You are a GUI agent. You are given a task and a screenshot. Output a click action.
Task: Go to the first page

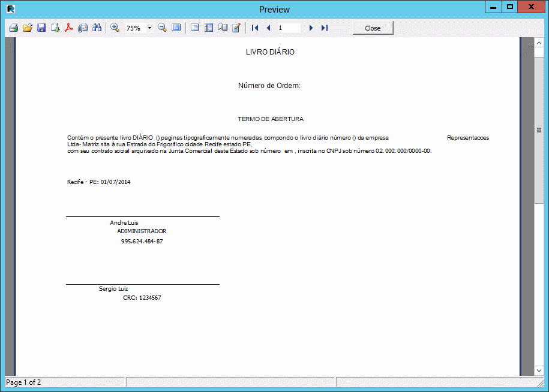255,28
